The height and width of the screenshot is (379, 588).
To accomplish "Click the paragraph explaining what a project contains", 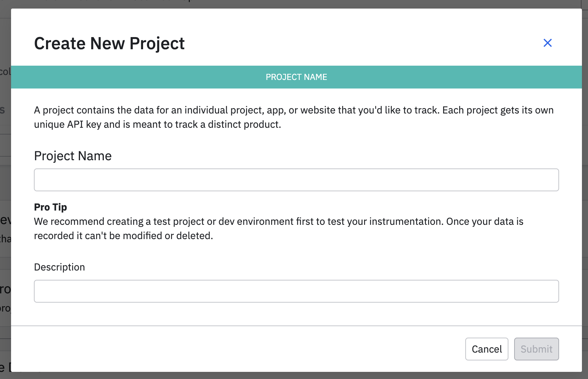I will pos(293,110).
